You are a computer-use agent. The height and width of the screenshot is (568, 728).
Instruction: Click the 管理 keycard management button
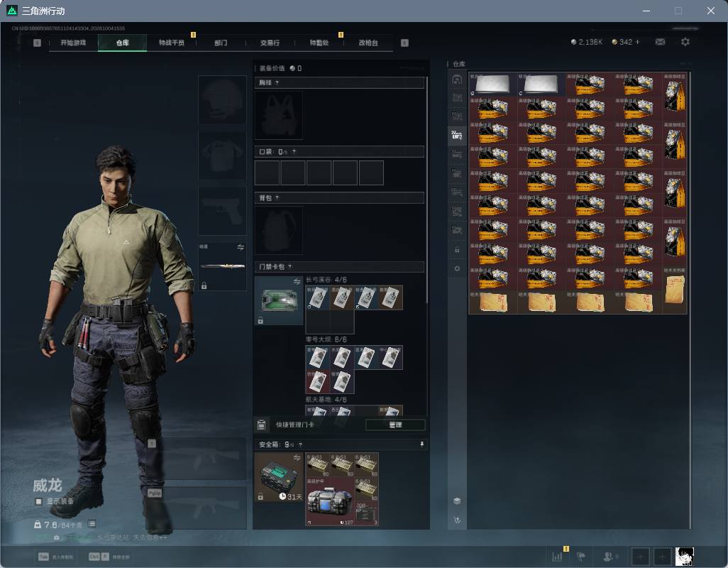395,425
